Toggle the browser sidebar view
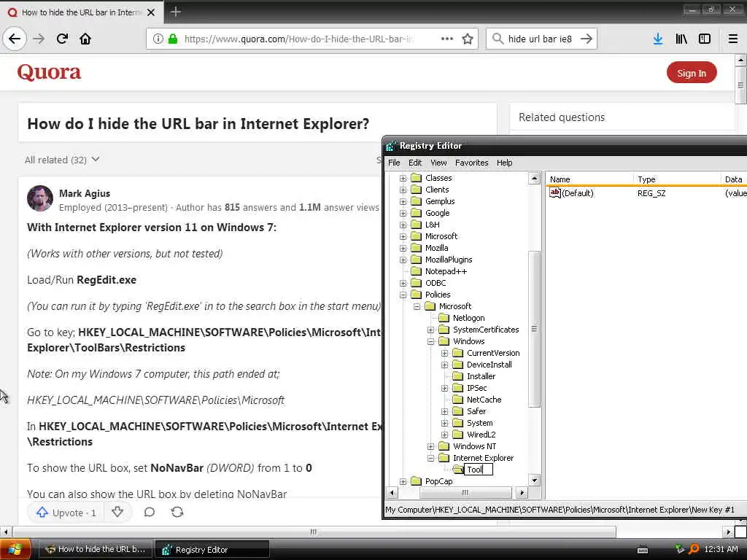Viewport: 747px width, 560px height. [705, 39]
